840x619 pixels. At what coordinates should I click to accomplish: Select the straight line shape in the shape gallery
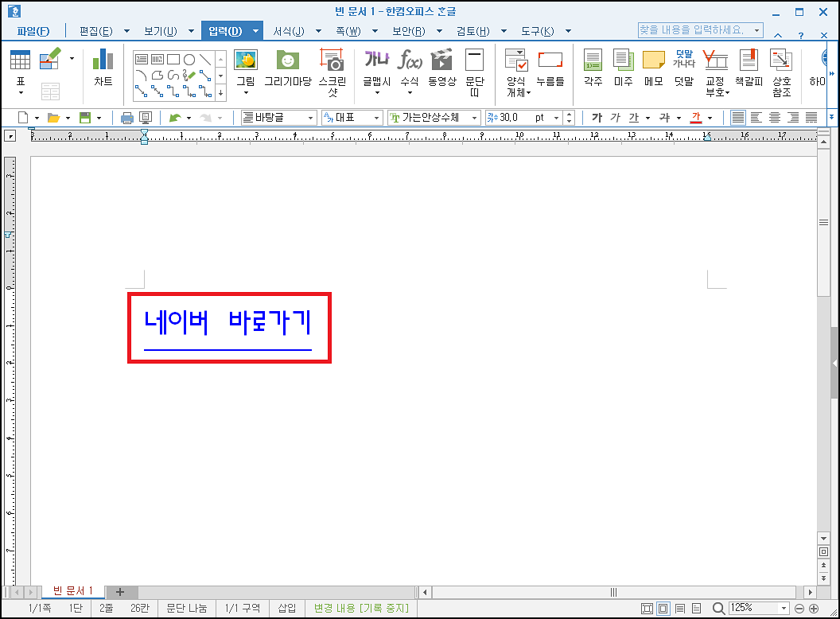click(x=205, y=59)
